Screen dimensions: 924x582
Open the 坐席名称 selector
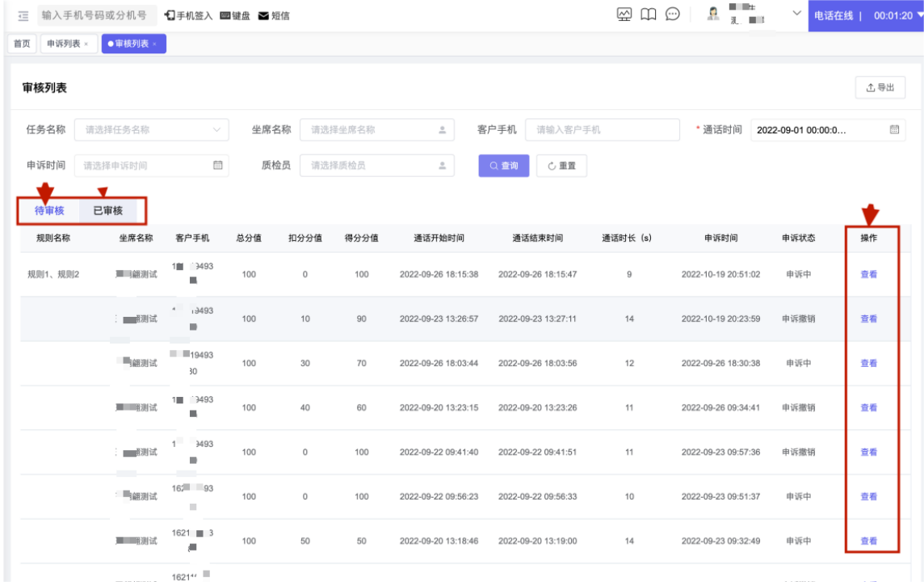pos(376,129)
